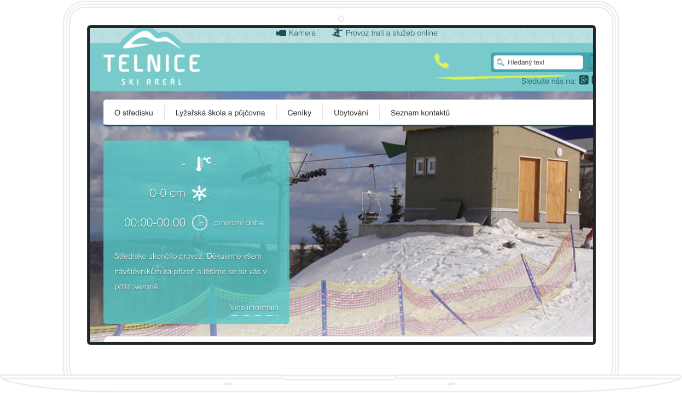682x393 pixels.
Task: Click the yellow phone icon
Action: [x=441, y=61]
